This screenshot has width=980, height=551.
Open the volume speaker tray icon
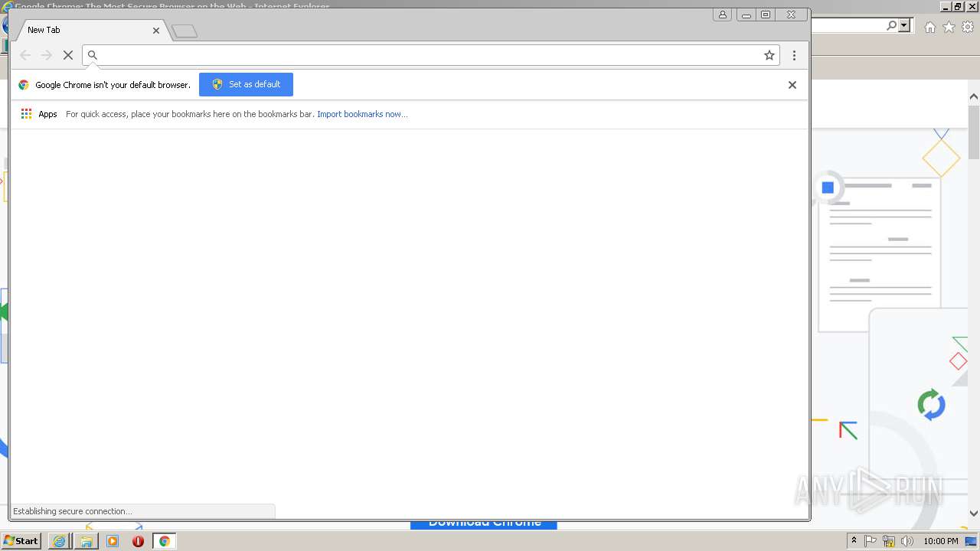(907, 541)
